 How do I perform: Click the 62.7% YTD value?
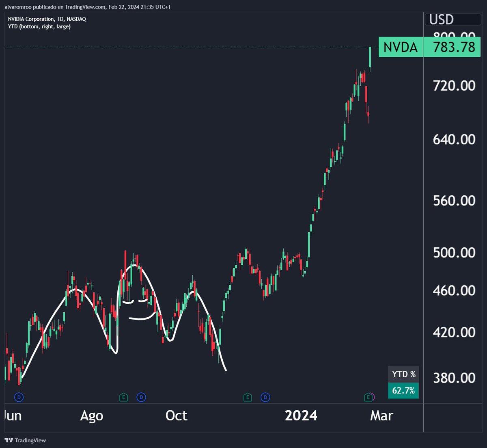point(403,391)
